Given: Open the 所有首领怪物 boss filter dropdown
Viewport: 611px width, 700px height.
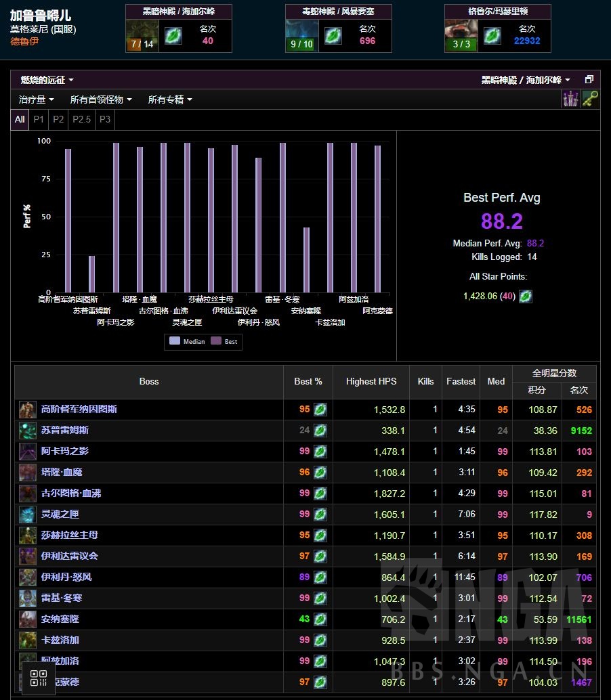Looking at the screenshot, I should [x=101, y=100].
